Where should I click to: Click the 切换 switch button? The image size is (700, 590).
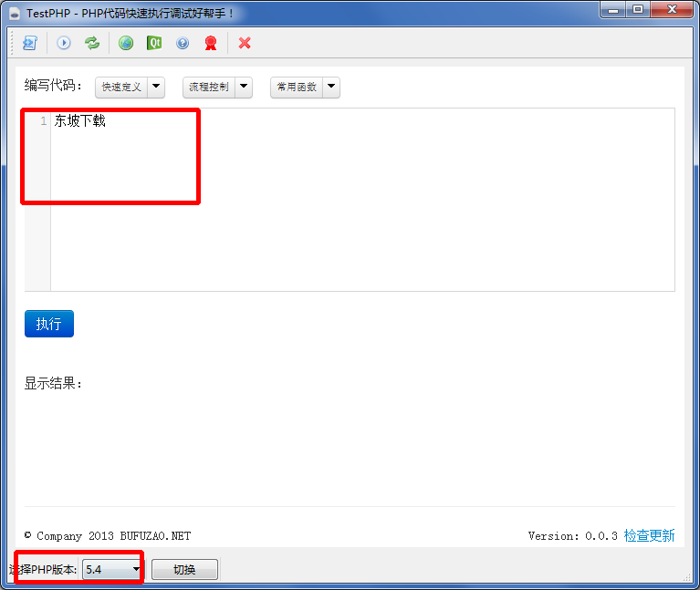[185, 570]
